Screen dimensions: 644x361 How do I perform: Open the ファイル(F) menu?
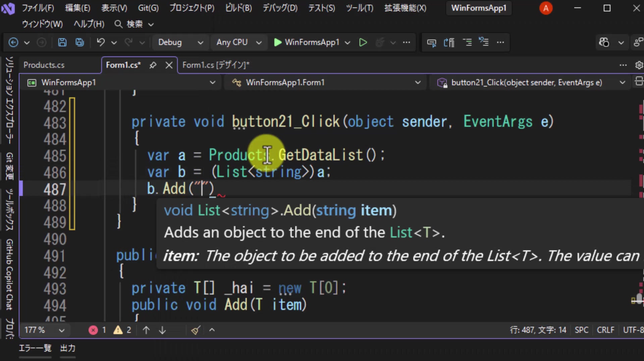(38, 8)
